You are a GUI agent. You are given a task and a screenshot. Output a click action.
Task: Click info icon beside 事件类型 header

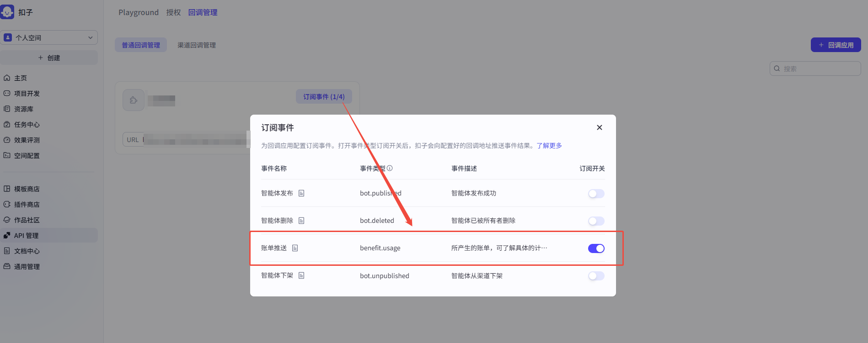click(390, 168)
